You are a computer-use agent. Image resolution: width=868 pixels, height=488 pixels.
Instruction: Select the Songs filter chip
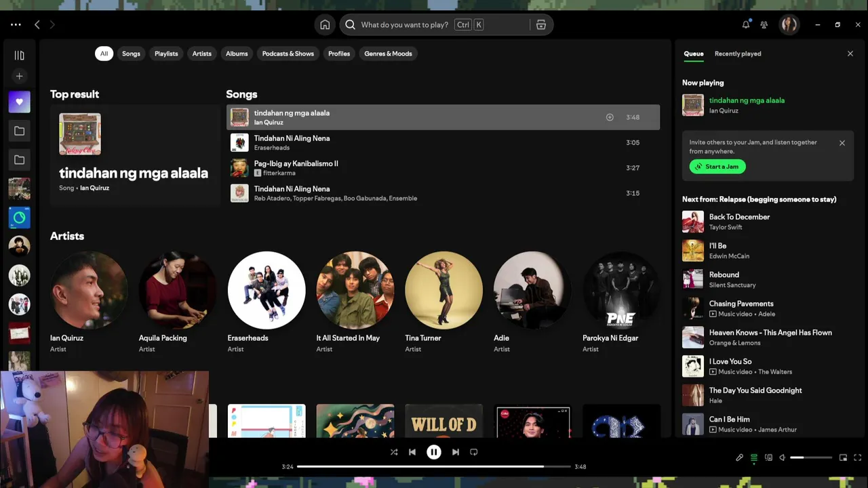(131, 54)
